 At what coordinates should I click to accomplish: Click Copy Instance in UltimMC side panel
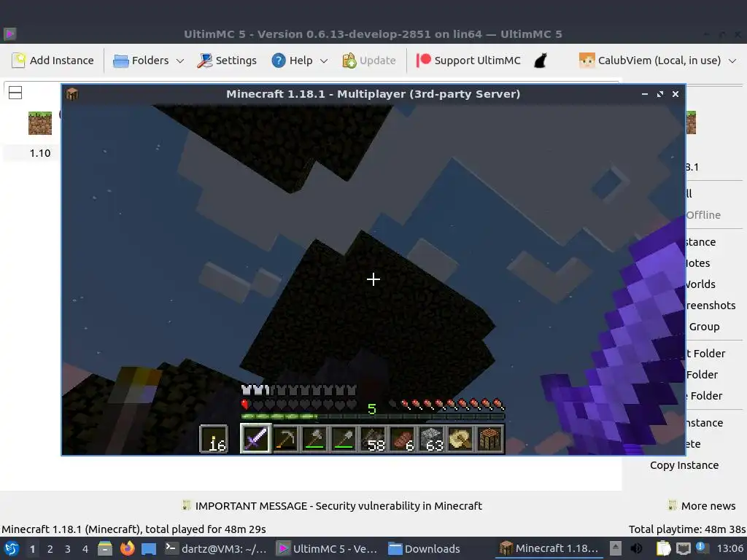(684, 465)
